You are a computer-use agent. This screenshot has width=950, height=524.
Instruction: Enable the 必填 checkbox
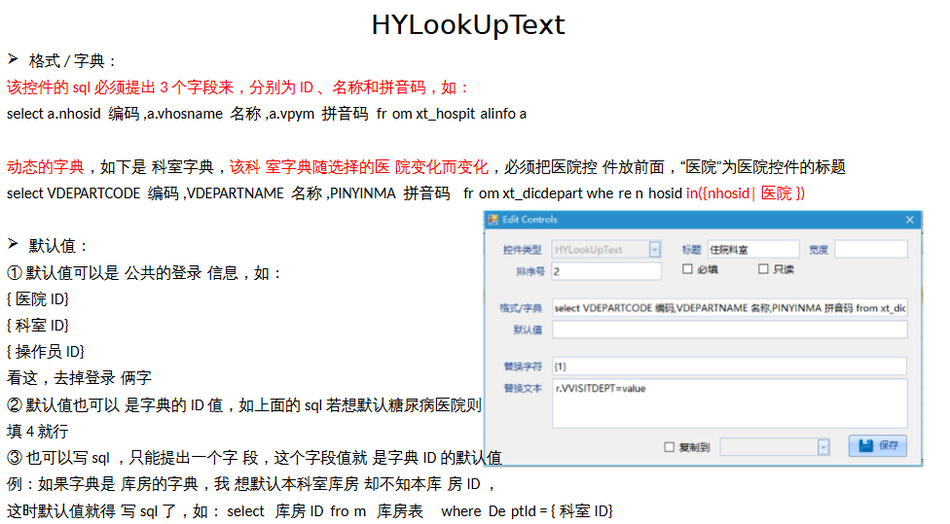point(687,270)
